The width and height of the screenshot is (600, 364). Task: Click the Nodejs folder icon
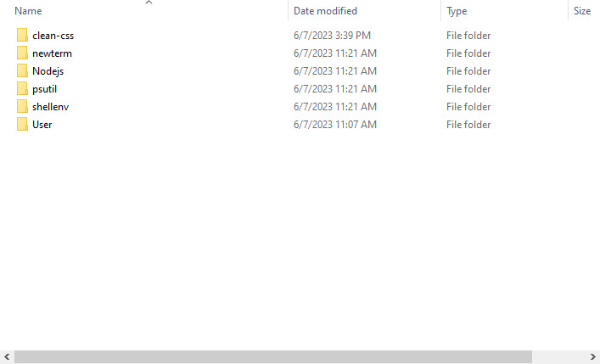[x=22, y=70]
